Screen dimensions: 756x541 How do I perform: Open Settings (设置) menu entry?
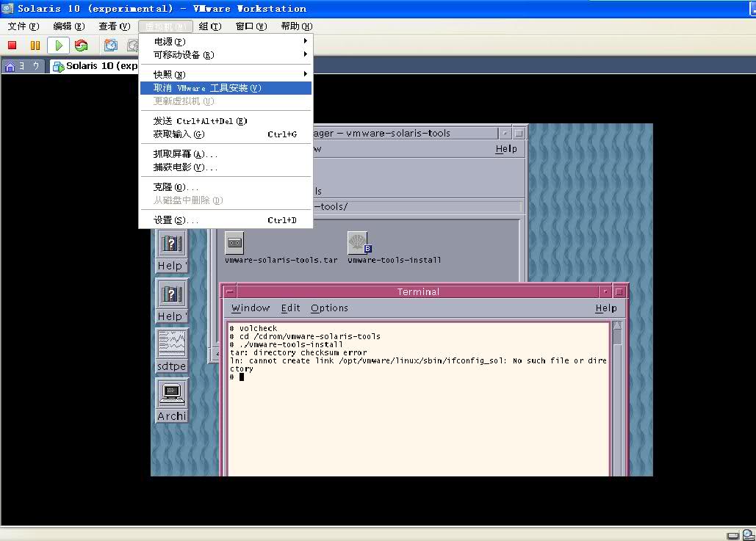[226, 220]
